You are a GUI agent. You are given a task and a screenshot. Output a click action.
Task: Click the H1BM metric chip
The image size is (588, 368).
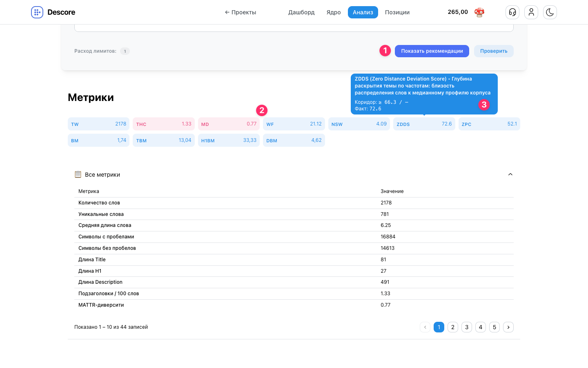pos(229,140)
